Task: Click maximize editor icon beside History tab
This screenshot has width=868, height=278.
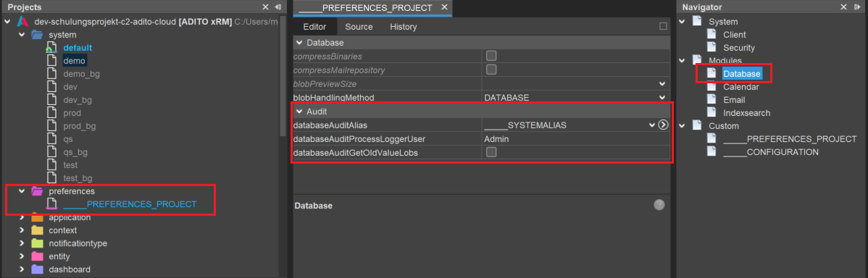Action: coord(663,27)
